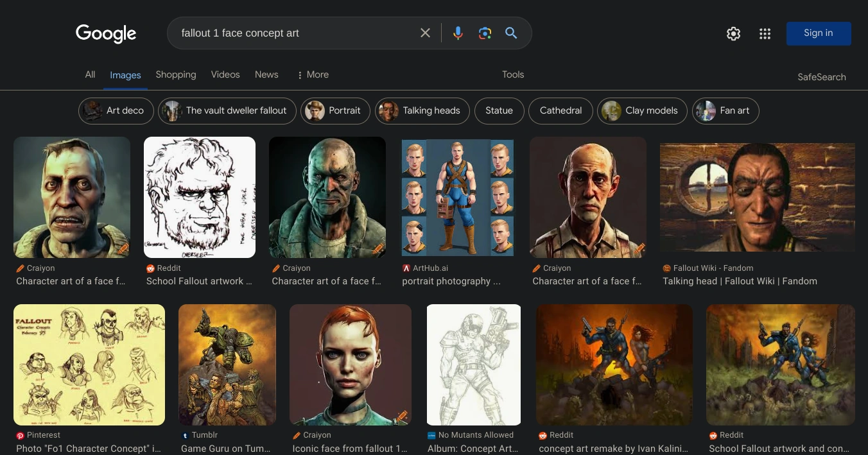
Task: Enable the Talking heads filter chip
Action: tap(422, 110)
